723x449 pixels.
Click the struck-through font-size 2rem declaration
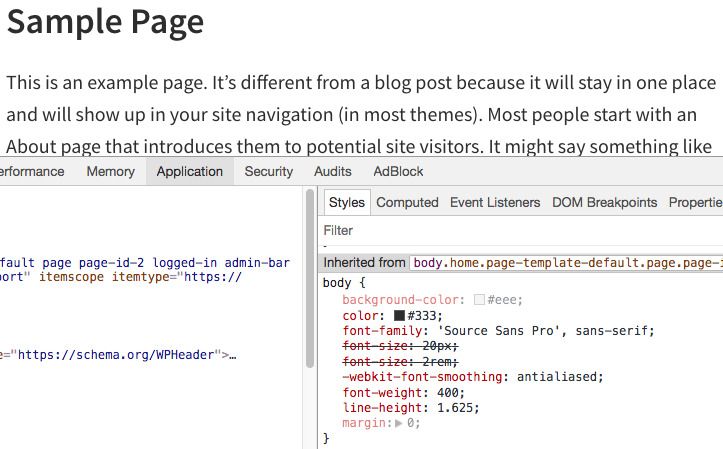(400, 361)
